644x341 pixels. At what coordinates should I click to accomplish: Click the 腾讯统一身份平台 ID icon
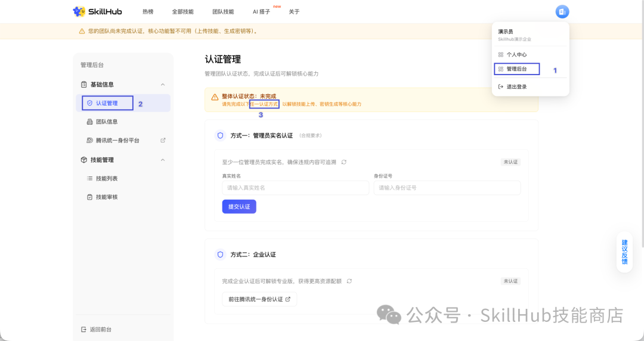[89, 141]
